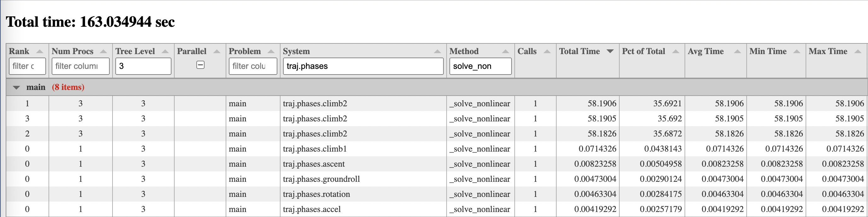
Task: Click the 0.00284175 Pct of Total value
Action: point(661,194)
